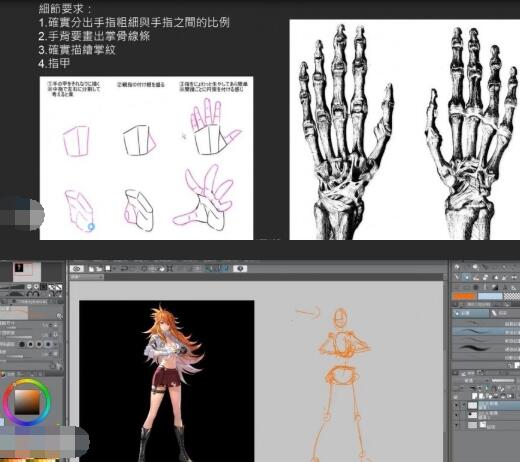
Task: Click the black-background character reference image
Action: [167, 381]
